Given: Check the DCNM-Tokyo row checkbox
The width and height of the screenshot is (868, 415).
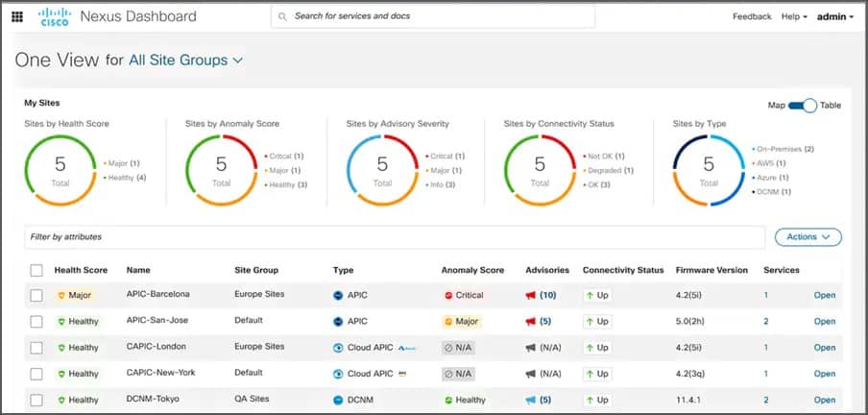Looking at the screenshot, I should coord(36,400).
